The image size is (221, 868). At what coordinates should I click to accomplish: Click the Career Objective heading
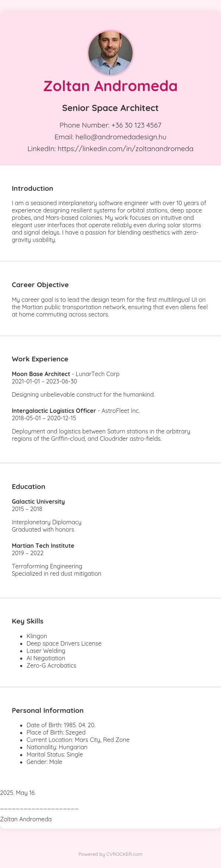tap(40, 285)
